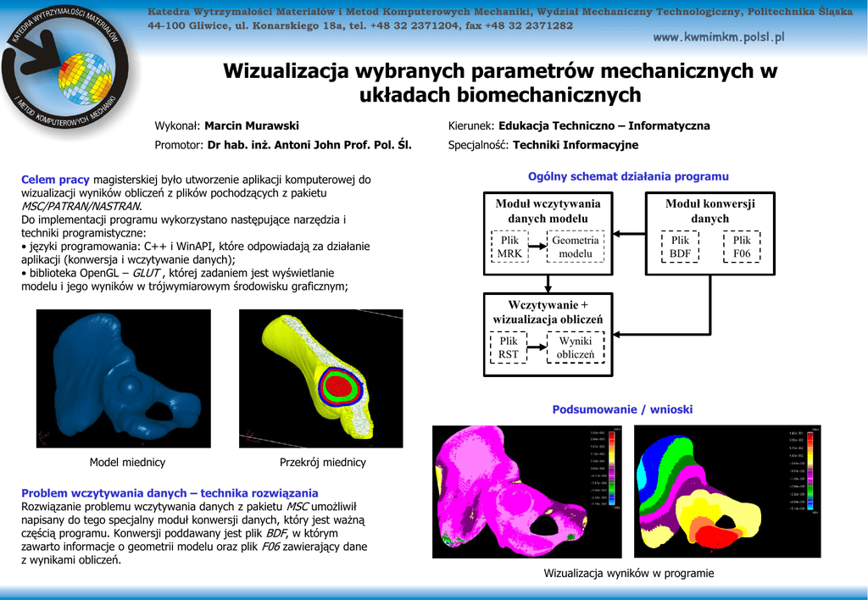
Task: Click the department name header text line
Action: click(x=500, y=12)
